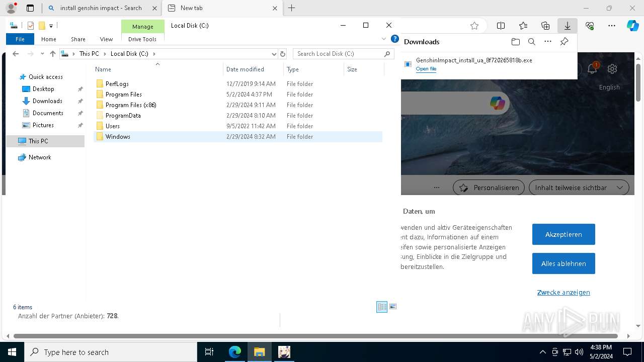Screen dimensions: 644x362
Task: Show hidden icons tray chevron
Action: point(542,352)
